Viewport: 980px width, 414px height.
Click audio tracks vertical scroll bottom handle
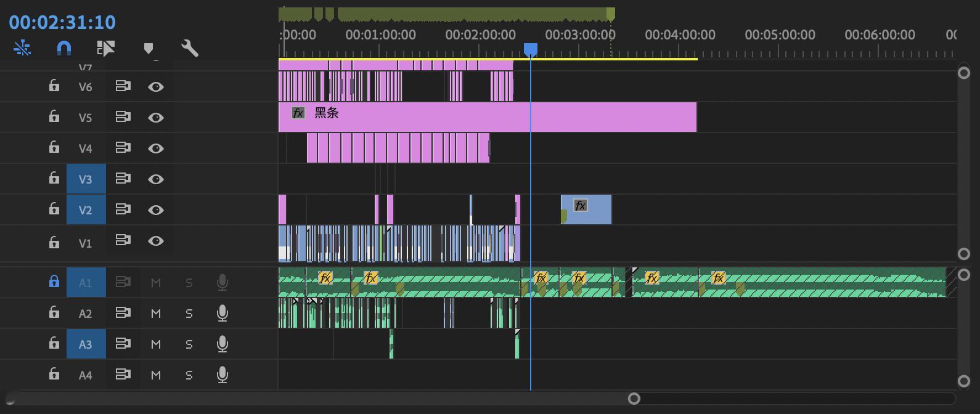(964, 381)
